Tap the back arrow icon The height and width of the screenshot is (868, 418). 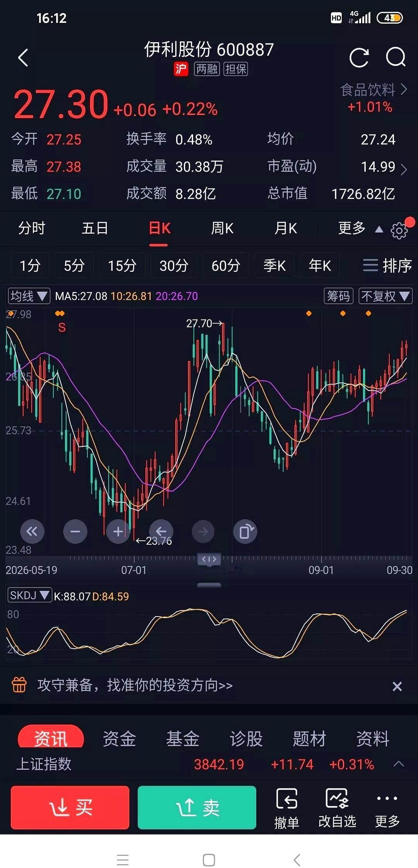tap(23, 58)
